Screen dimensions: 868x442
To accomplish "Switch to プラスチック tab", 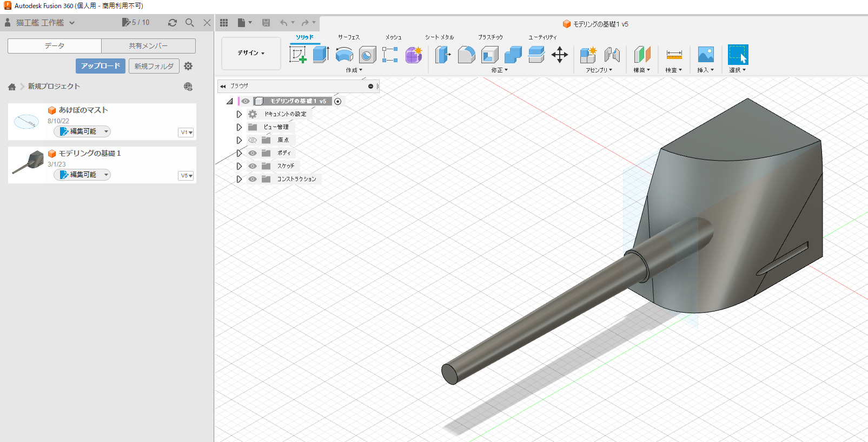I will click(491, 37).
